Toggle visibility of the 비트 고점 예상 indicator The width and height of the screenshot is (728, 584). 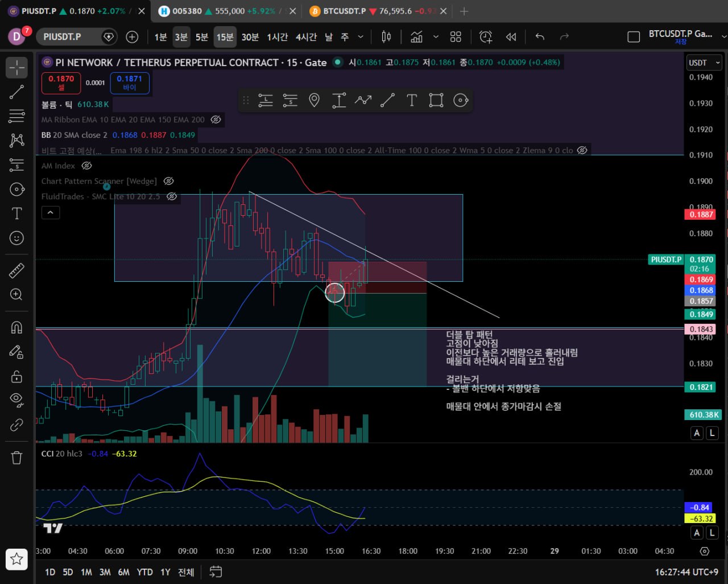pyautogui.click(x=582, y=150)
